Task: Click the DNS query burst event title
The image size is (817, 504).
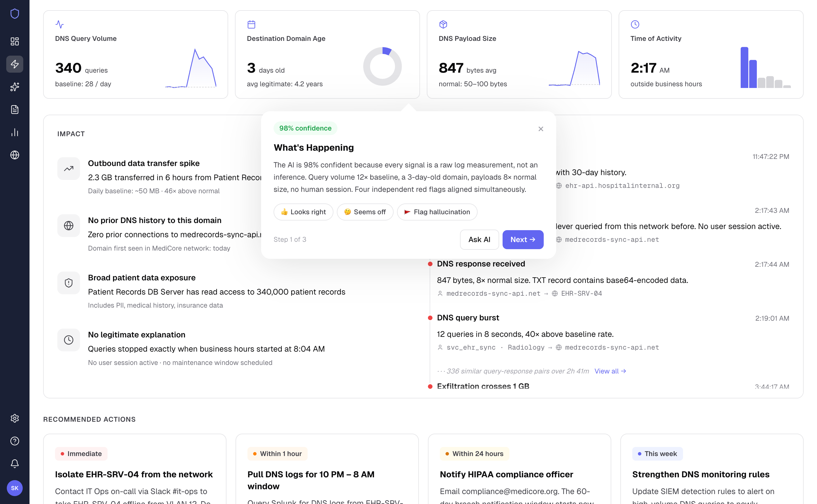Action: (468, 318)
